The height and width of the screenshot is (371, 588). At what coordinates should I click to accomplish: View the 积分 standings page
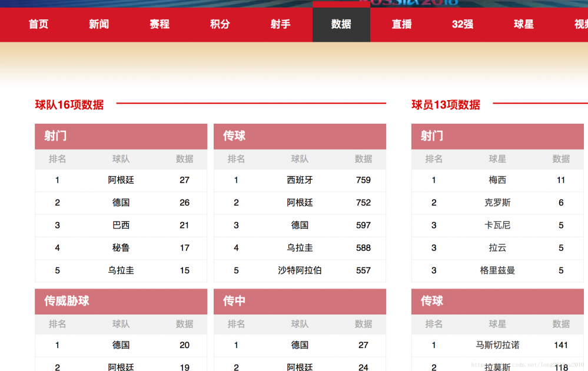click(x=220, y=25)
